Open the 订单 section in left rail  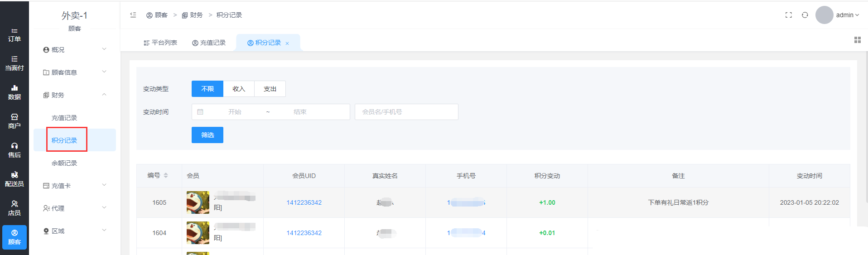click(x=14, y=35)
